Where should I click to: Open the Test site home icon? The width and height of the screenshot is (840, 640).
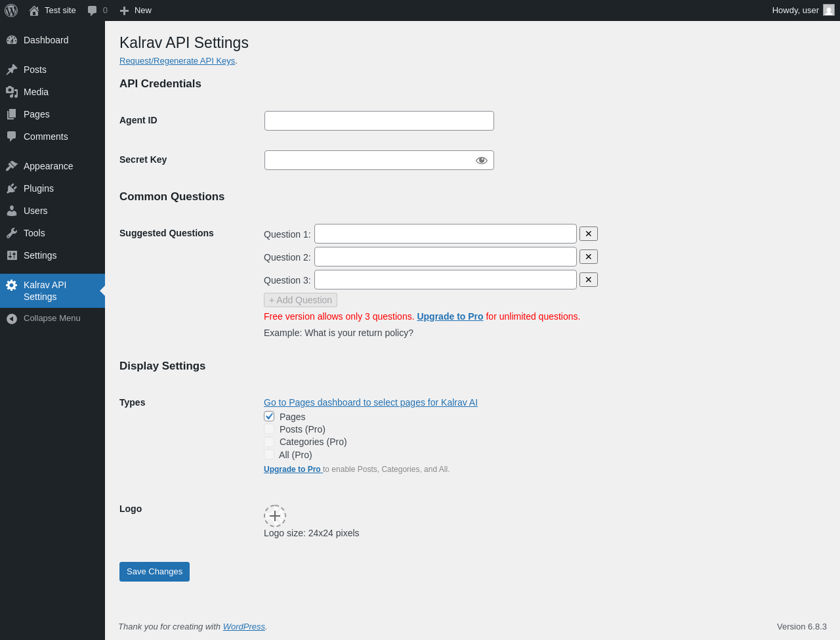click(34, 11)
